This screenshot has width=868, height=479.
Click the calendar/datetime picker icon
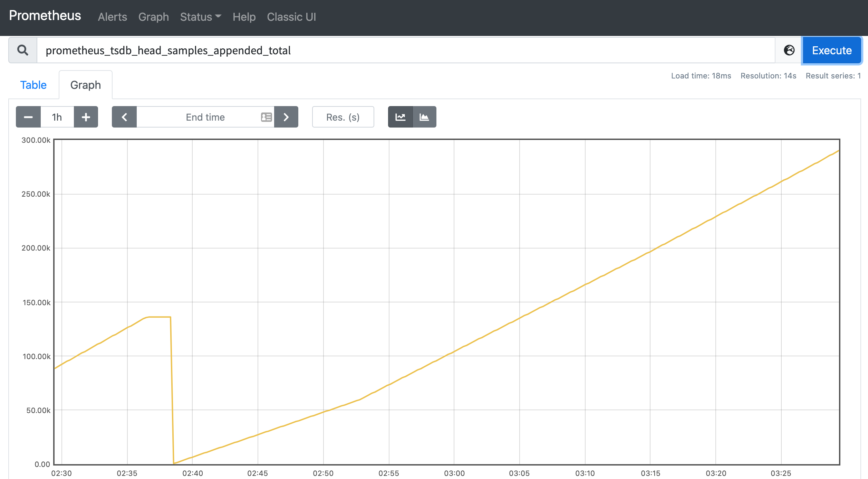266,116
